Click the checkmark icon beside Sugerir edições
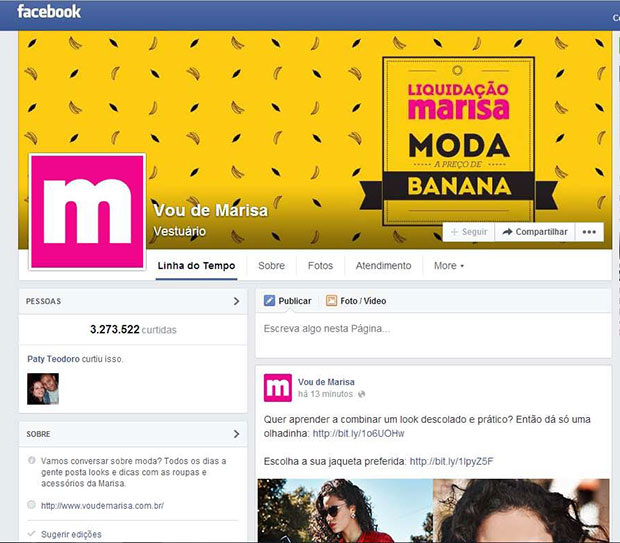 (32, 534)
